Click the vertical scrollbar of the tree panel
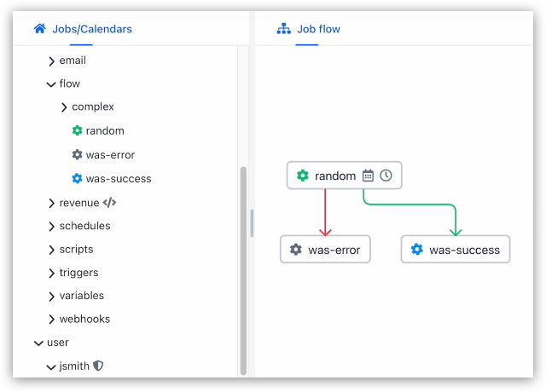Viewport: 546px width, 392px height. (x=243, y=271)
